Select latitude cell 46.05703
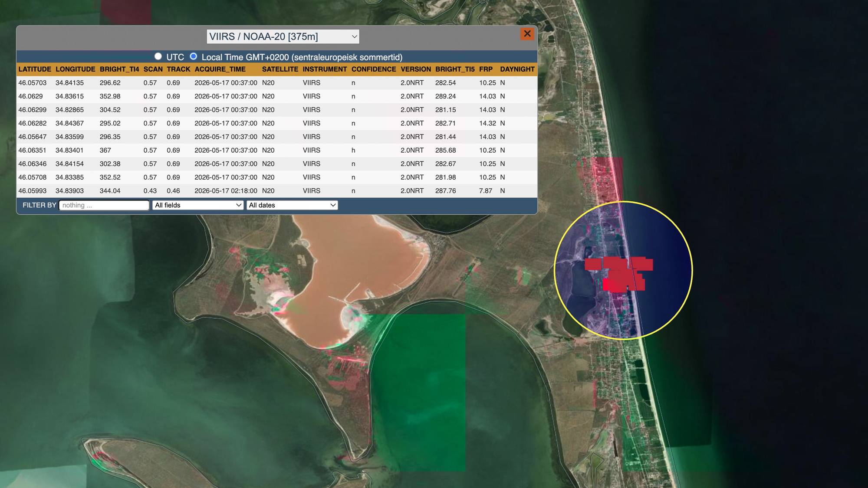Image resolution: width=868 pixels, height=488 pixels. pos(32,83)
